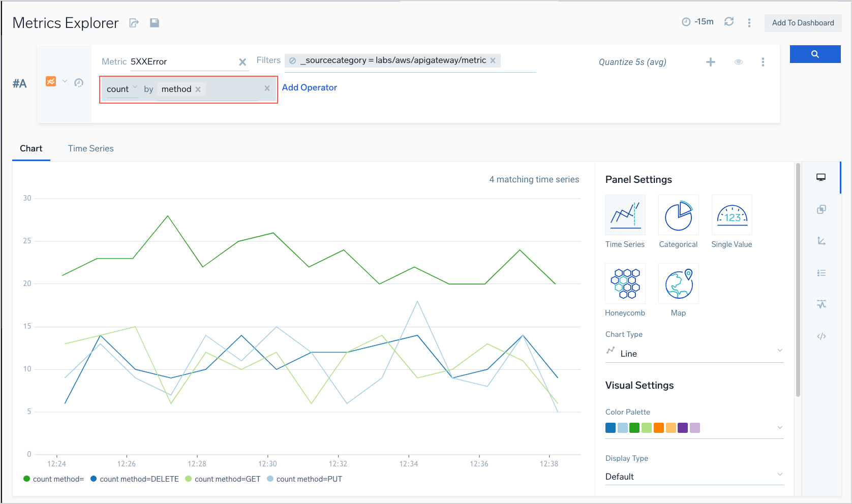
Task: Select the Honeycomb panel type
Action: tap(625, 283)
